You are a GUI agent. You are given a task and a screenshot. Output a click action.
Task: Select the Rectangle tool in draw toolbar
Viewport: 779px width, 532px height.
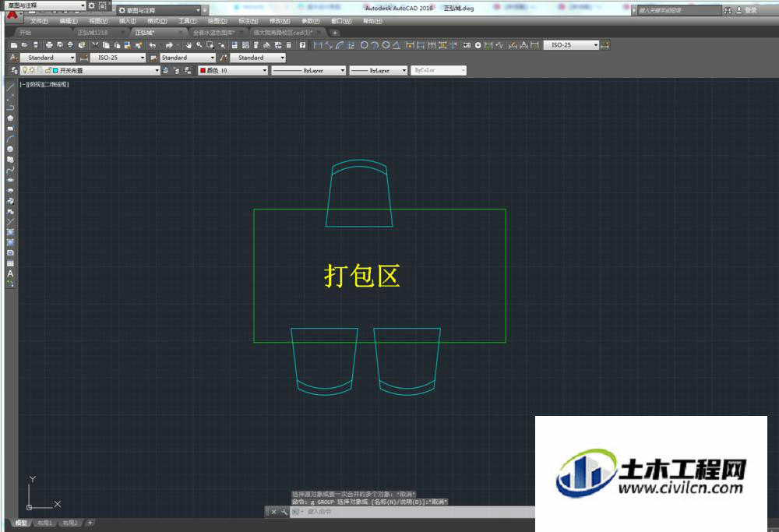tap(10, 129)
